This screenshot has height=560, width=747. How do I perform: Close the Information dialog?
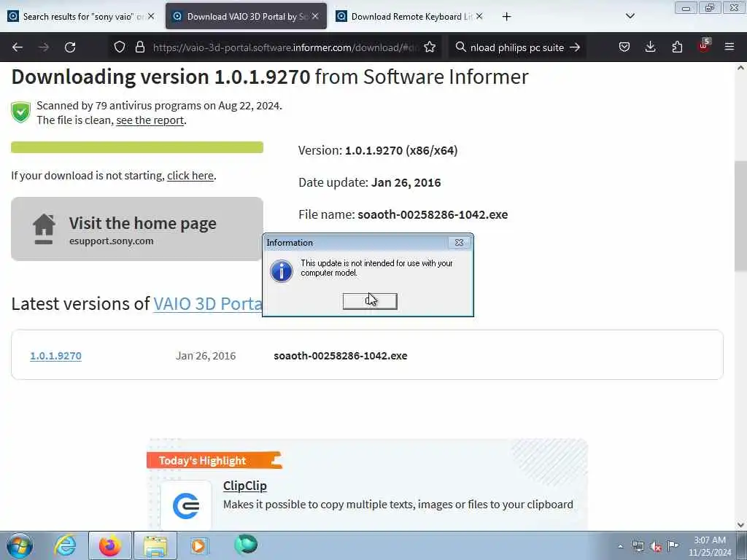pyautogui.click(x=460, y=242)
